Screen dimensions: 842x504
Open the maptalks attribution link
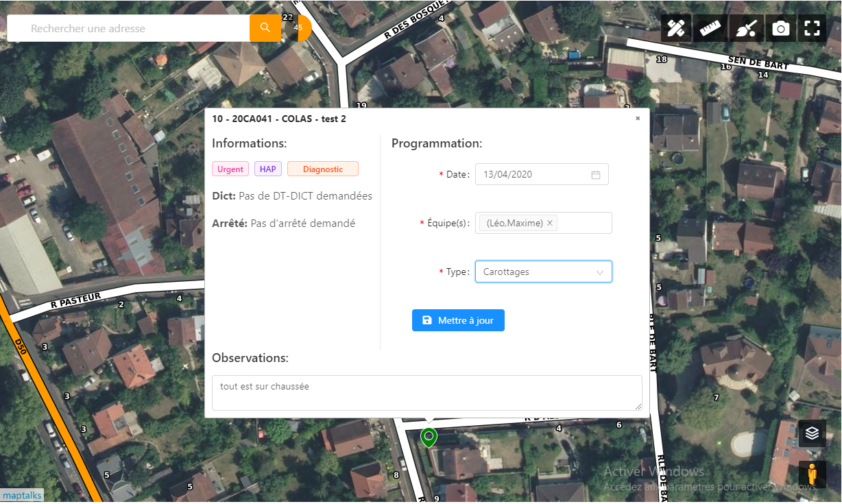(x=22, y=495)
